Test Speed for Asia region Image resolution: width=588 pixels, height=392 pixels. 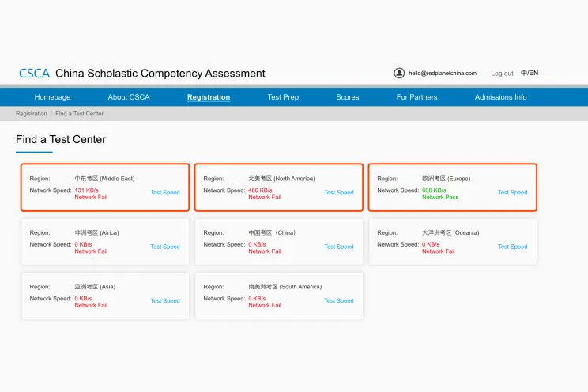pyautogui.click(x=165, y=301)
